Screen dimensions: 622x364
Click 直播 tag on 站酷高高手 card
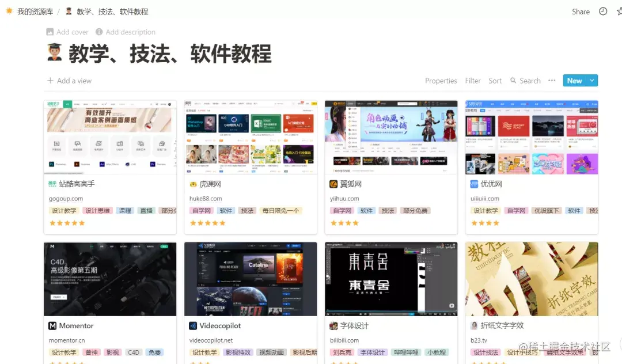pyautogui.click(x=146, y=211)
